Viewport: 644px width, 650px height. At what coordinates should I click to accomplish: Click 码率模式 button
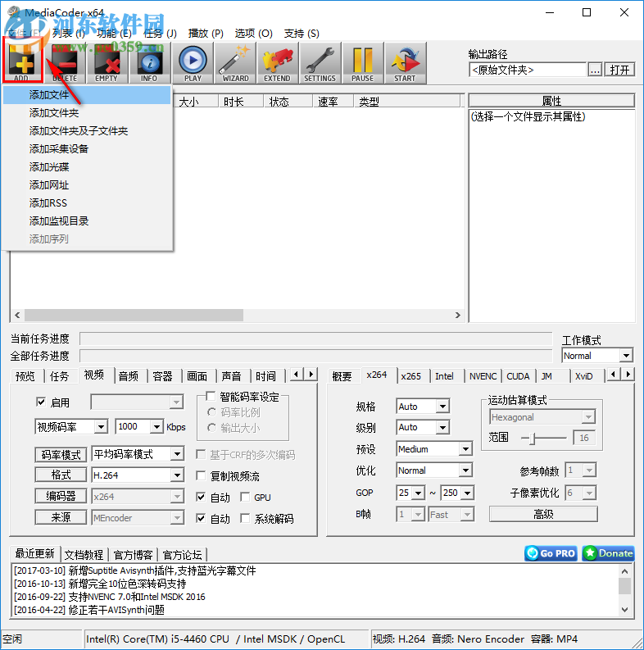(61, 455)
